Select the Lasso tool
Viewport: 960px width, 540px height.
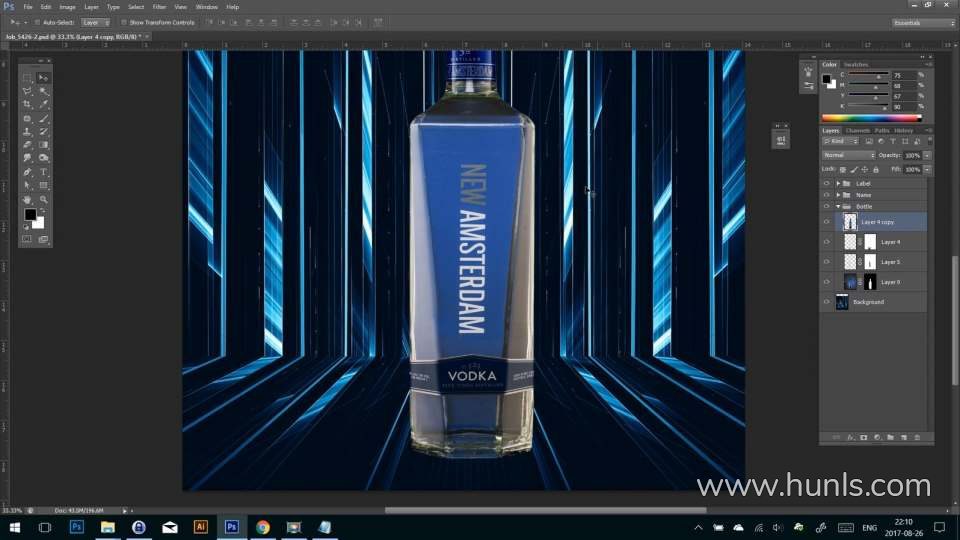tap(27, 91)
